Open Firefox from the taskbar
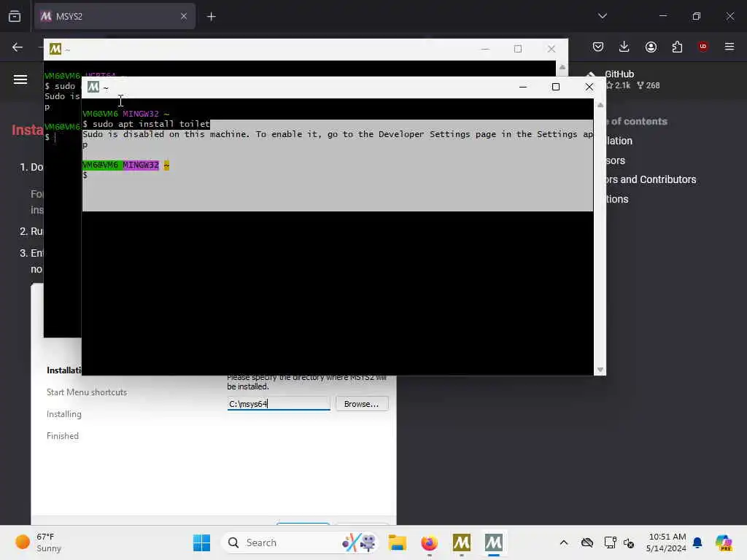 [x=429, y=542]
